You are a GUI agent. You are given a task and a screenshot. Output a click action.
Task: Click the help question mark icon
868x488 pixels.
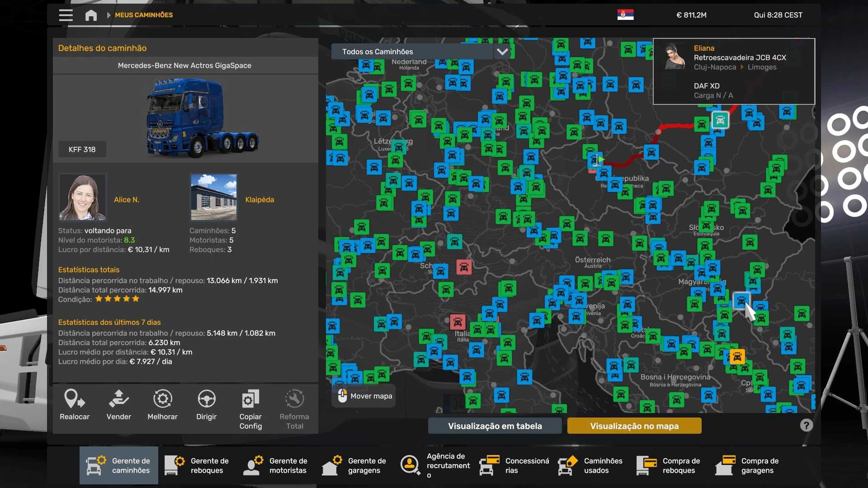pyautogui.click(x=806, y=425)
